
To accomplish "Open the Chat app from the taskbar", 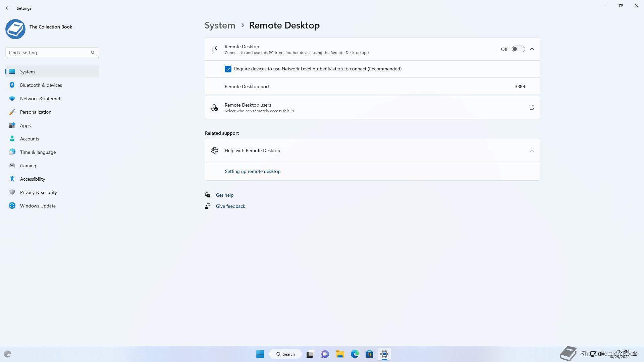I will point(325,354).
